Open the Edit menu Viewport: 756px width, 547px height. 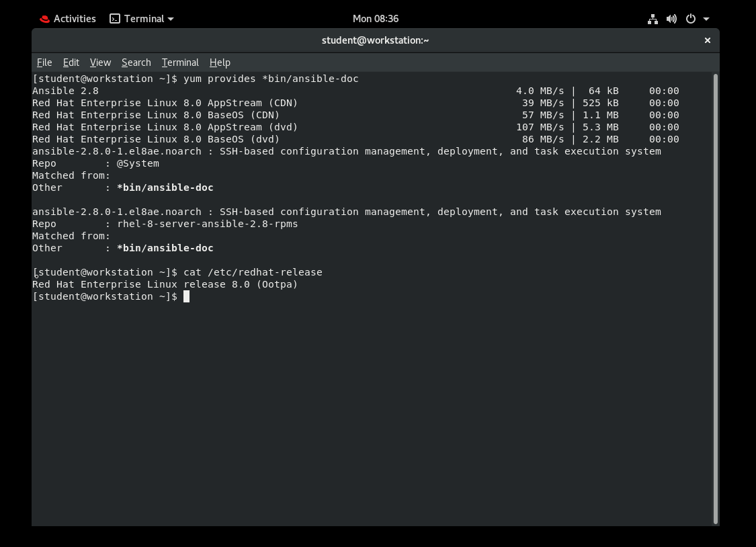(71, 62)
